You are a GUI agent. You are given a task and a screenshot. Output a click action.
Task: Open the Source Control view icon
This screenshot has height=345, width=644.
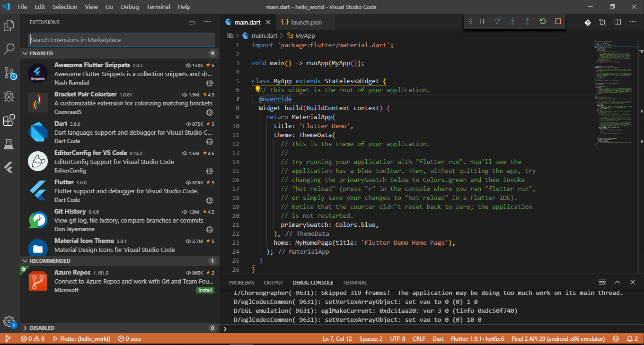point(9,73)
